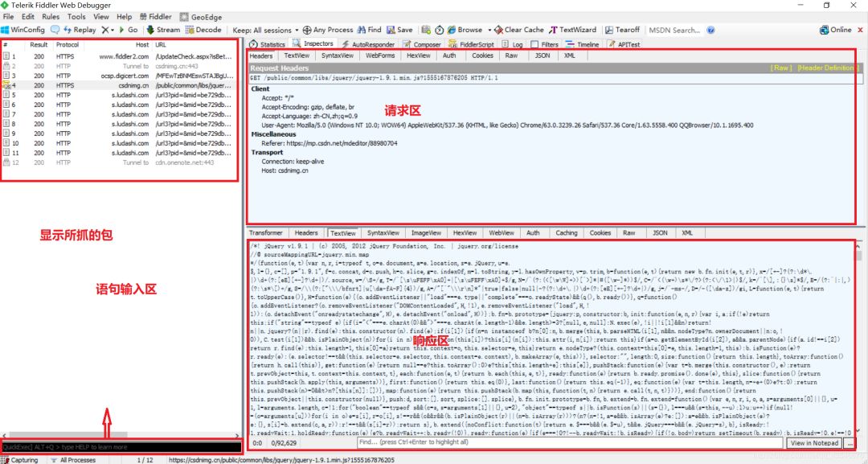Select response ImageView tab
This screenshot has height=464, width=868.
426,233
